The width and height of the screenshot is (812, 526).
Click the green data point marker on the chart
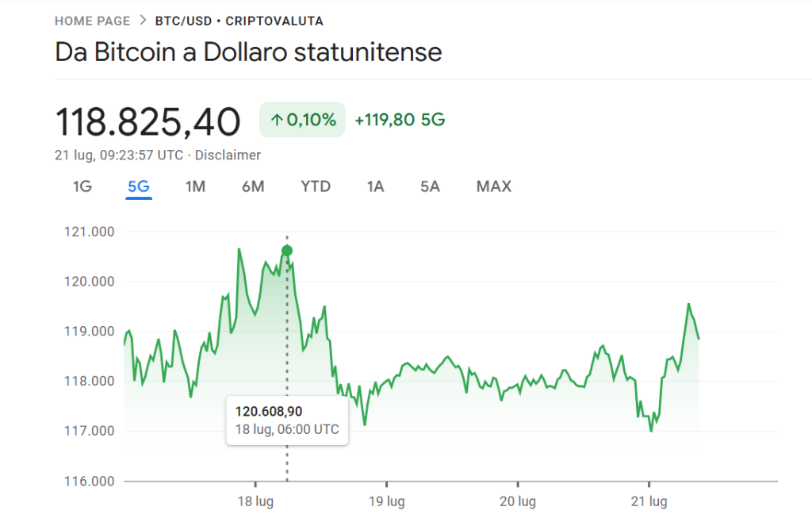[287, 251]
